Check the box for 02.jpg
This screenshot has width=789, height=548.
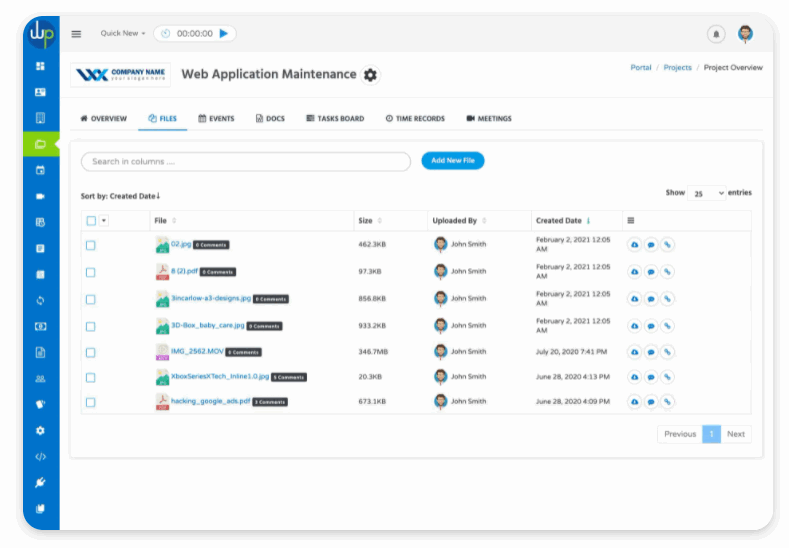tap(91, 245)
